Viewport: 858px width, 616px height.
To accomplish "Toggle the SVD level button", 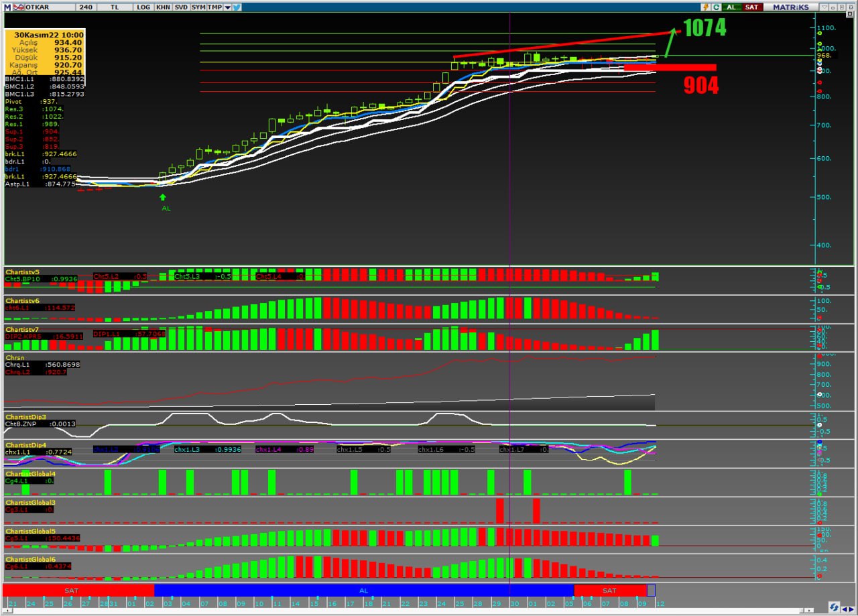I will tap(181, 7).
